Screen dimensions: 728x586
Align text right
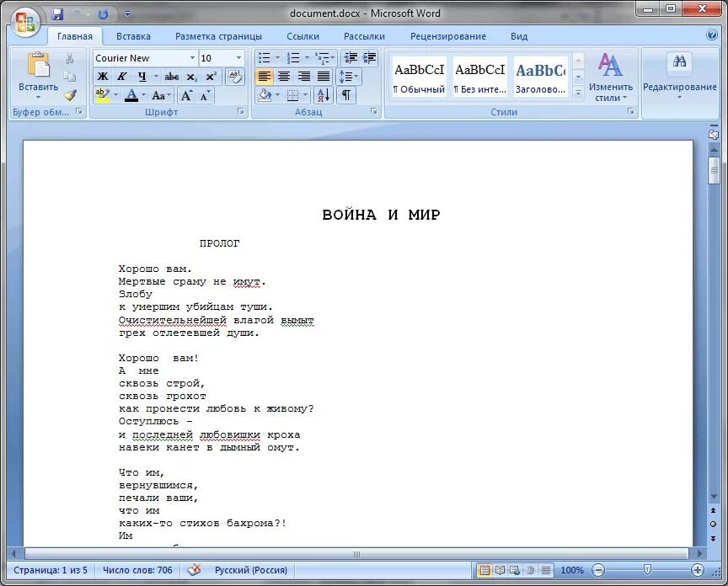pos(303,77)
